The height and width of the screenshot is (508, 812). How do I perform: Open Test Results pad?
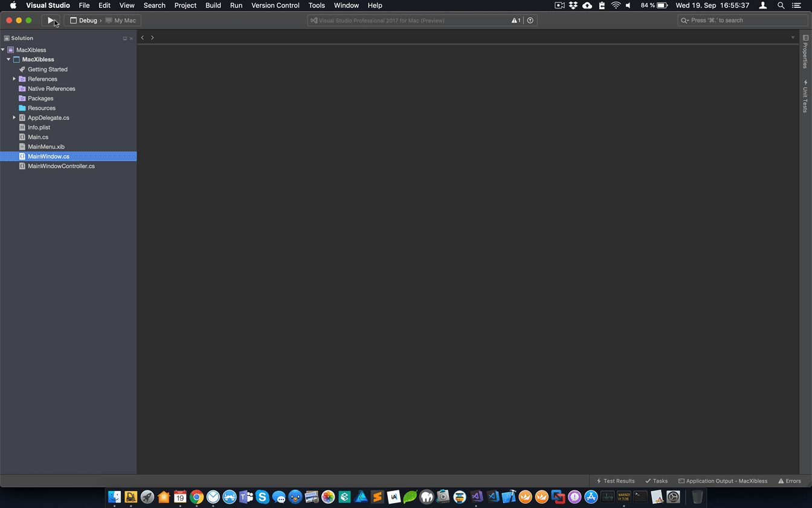click(616, 481)
